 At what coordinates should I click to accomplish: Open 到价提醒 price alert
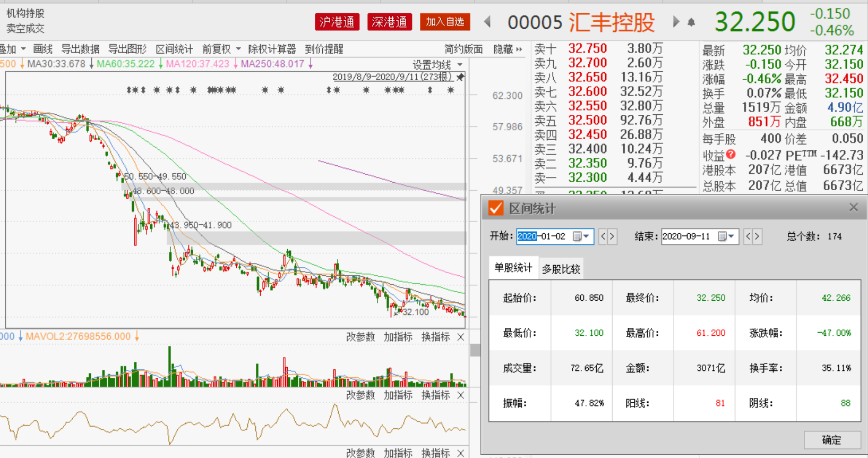[324, 49]
